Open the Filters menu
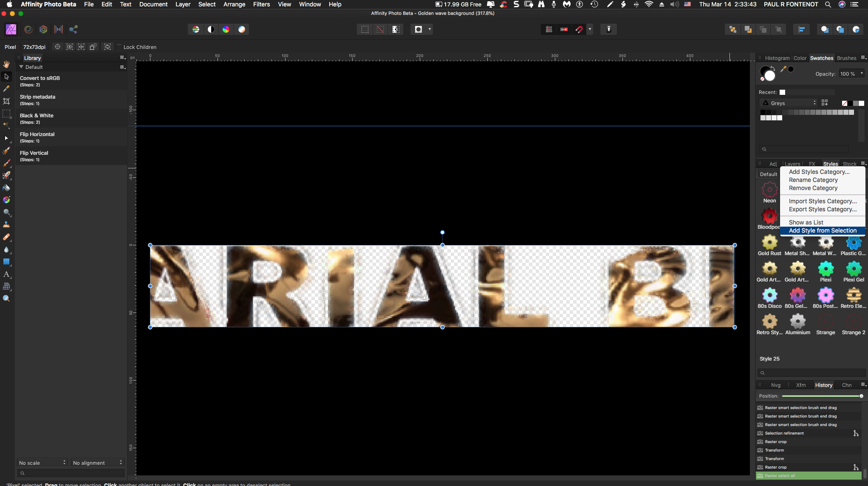The width and height of the screenshot is (868, 486). coord(261,4)
